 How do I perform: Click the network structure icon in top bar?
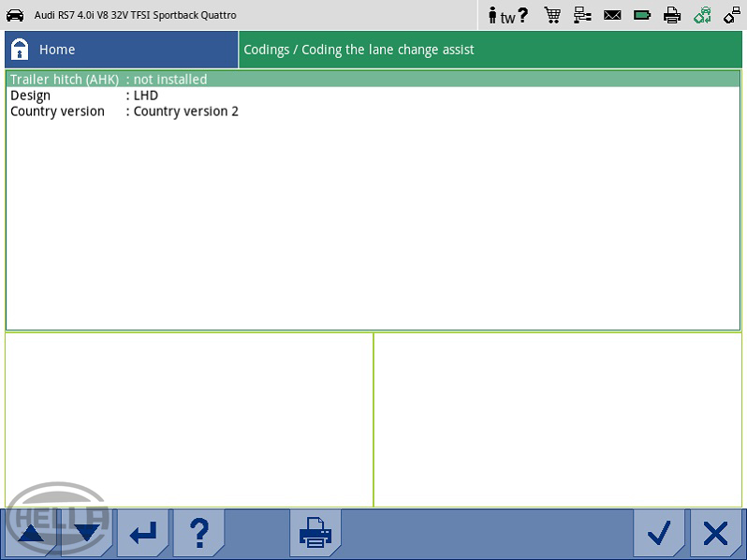click(582, 15)
